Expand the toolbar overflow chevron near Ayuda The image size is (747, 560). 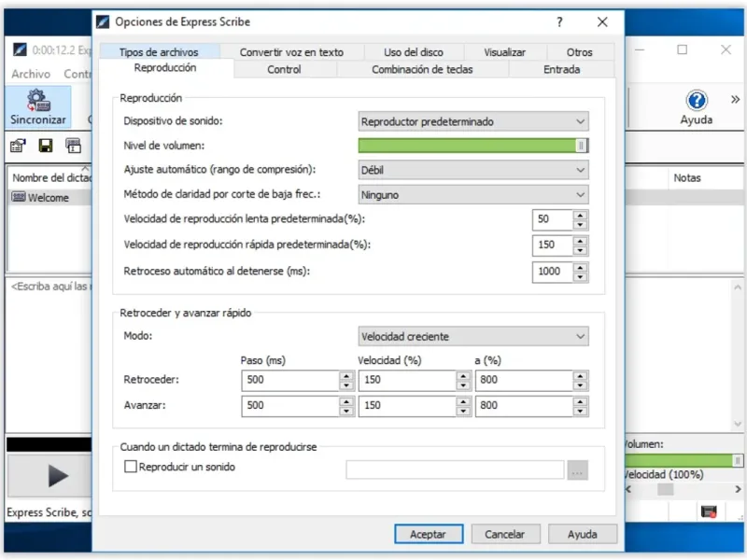pos(735,100)
